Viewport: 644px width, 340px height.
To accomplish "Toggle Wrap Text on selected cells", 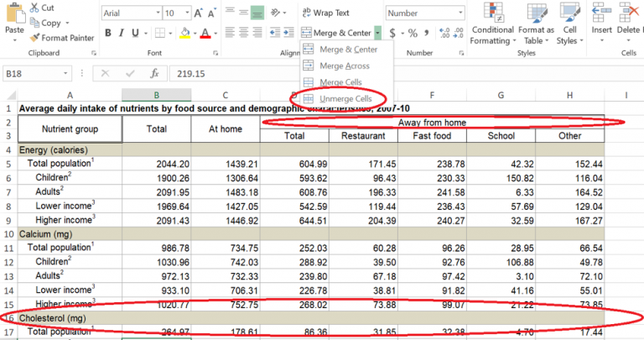I will click(x=325, y=13).
